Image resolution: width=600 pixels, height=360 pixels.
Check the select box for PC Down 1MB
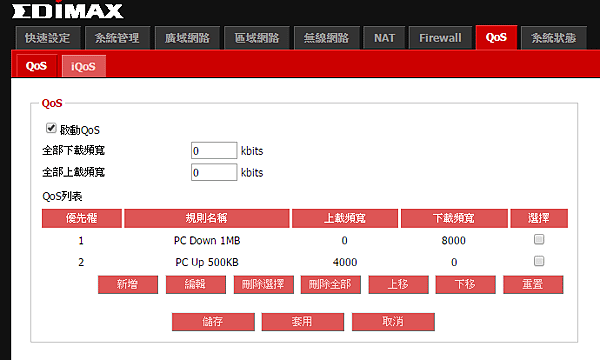(539, 239)
